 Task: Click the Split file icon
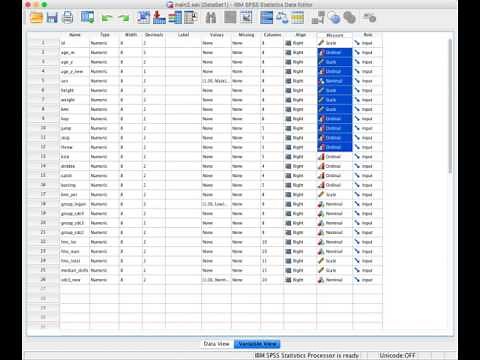266,18
